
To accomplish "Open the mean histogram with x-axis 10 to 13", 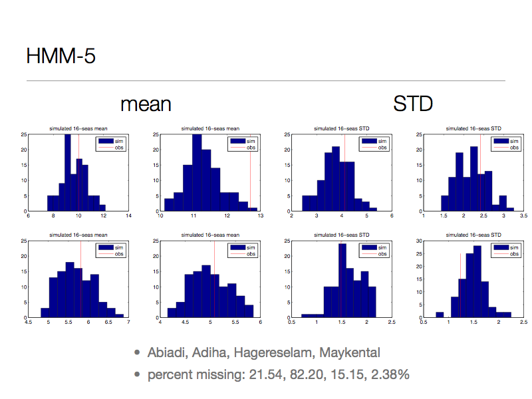I will (210, 173).
